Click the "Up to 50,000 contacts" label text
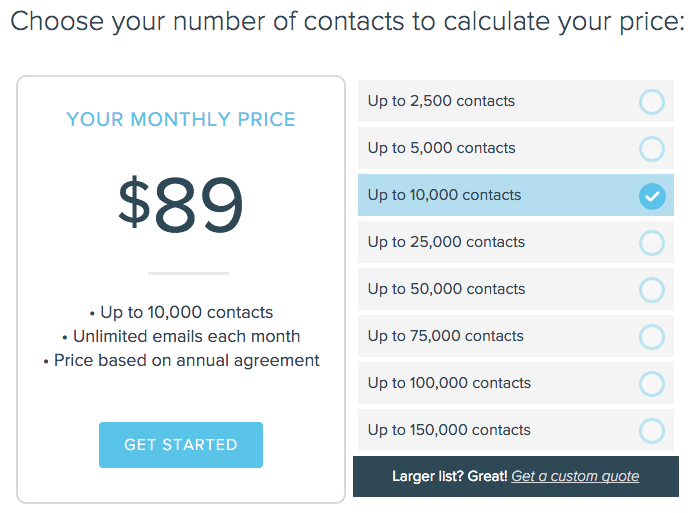The width and height of the screenshot is (693, 513). [x=446, y=289]
